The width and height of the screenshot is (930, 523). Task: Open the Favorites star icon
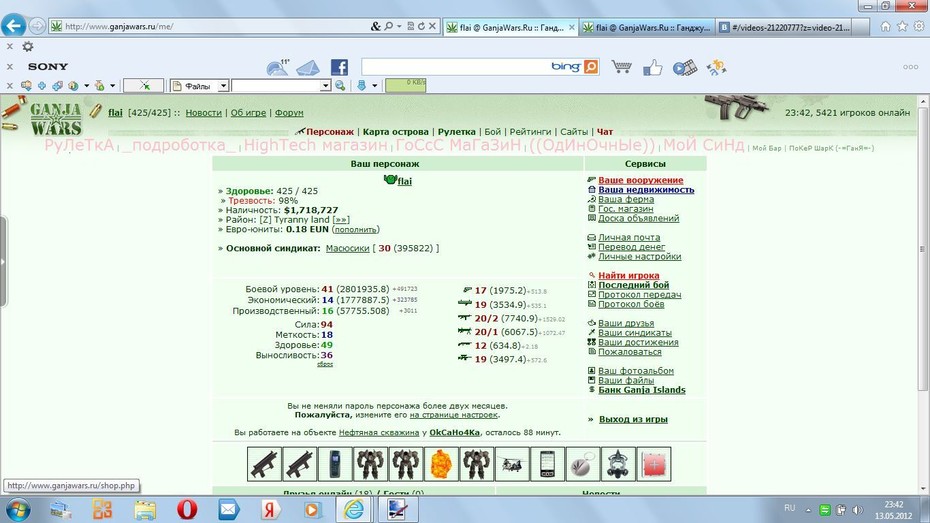(x=902, y=26)
